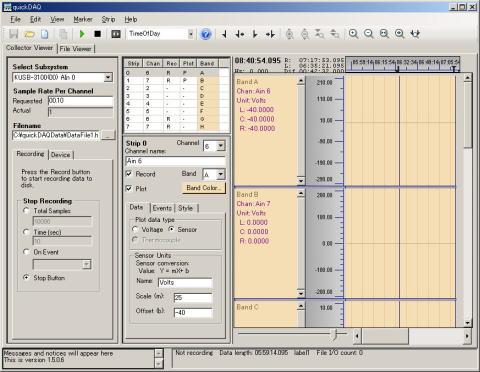Click the Copy pages icon in toolbar
This screenshot has height=372, width=480.
click(x=63, y=34)
